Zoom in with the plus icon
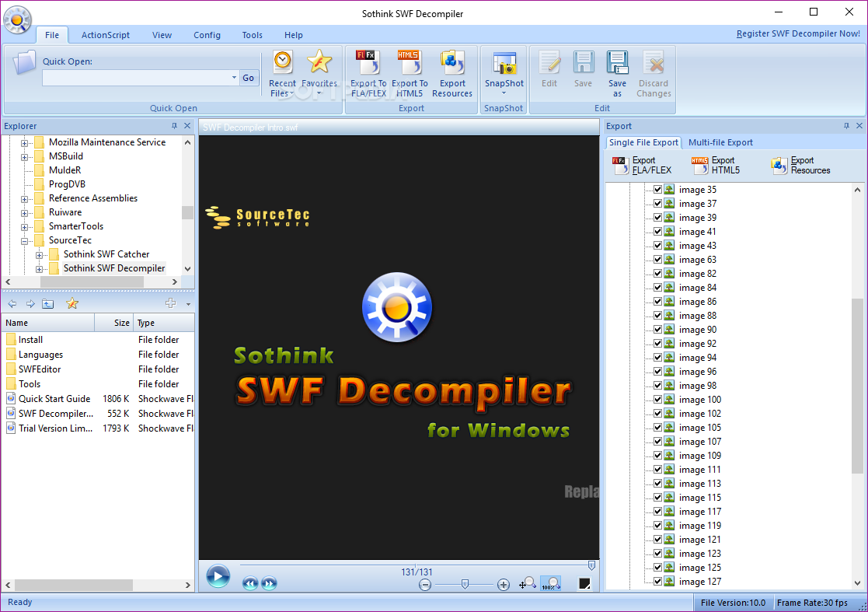Screen dimensions: 868x612 click(504, 585)
